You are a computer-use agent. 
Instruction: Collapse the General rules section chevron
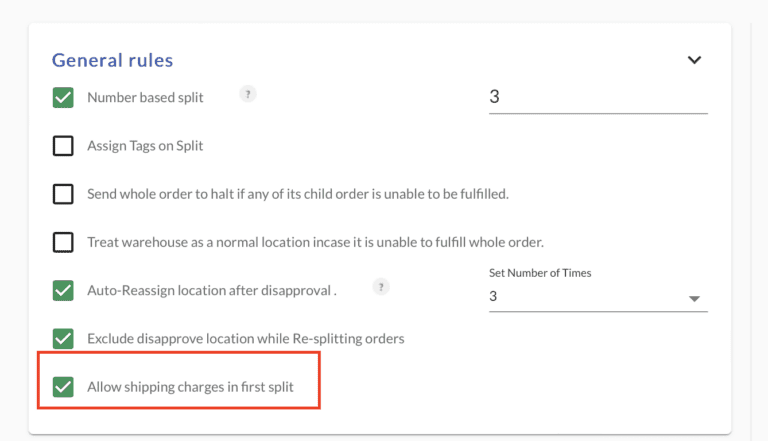click(x=694, y=60)
